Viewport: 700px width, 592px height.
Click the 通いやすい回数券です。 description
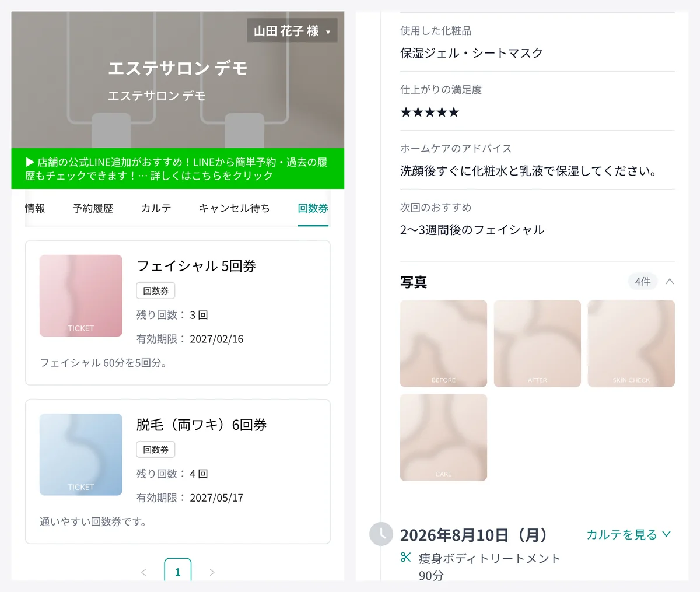point(93,521)
